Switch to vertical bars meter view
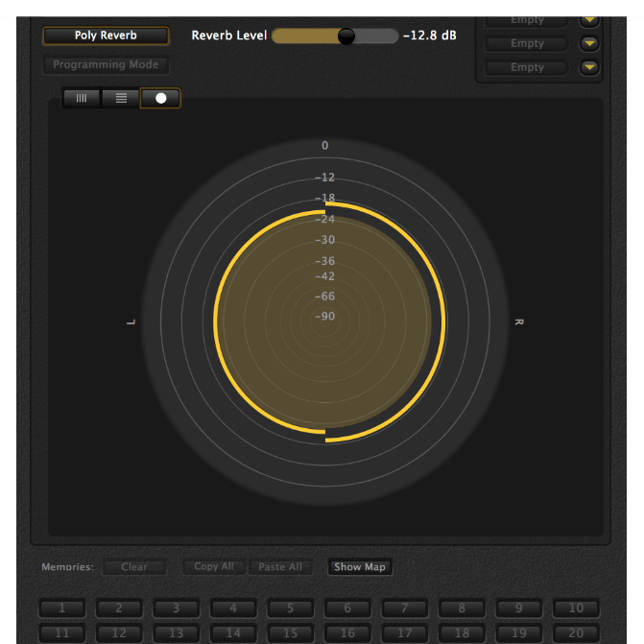 (82, 98)
